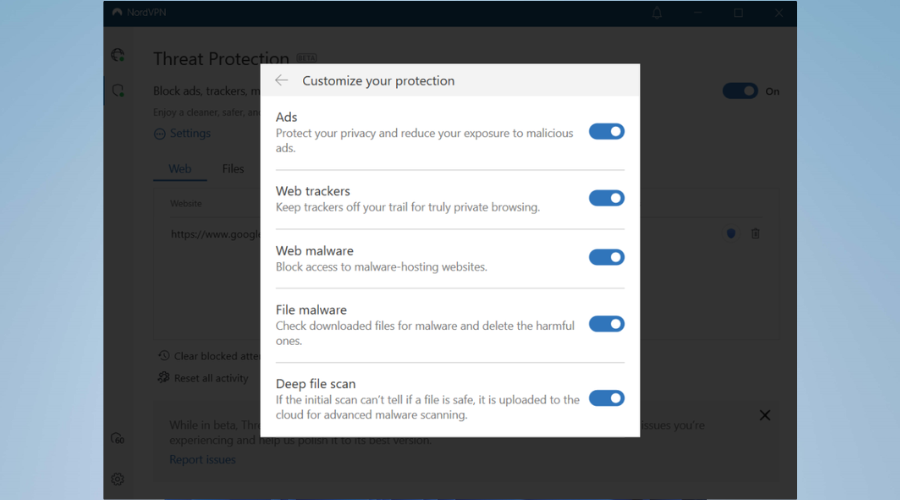Click the blue shield icon in website row

(x=731, y=233)
